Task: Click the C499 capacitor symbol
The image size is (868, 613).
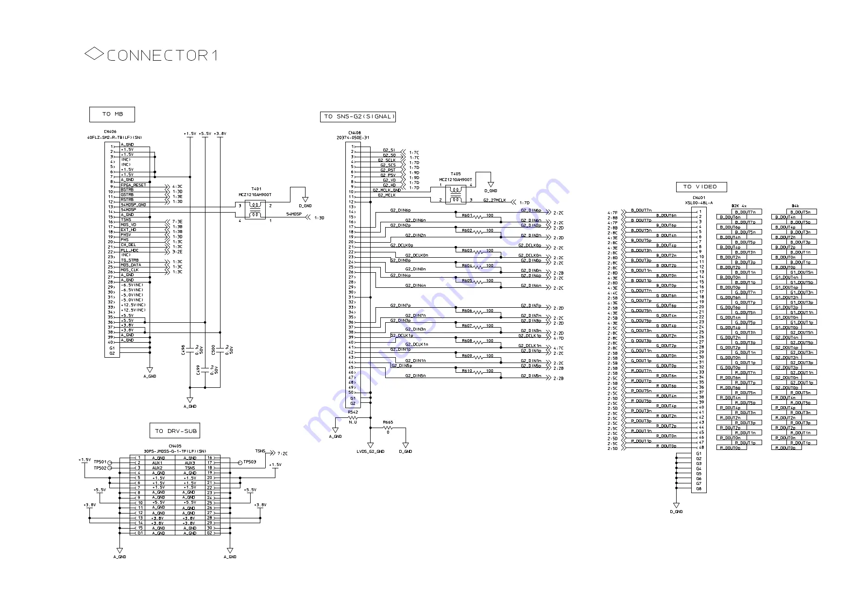Action: [205, 370]
